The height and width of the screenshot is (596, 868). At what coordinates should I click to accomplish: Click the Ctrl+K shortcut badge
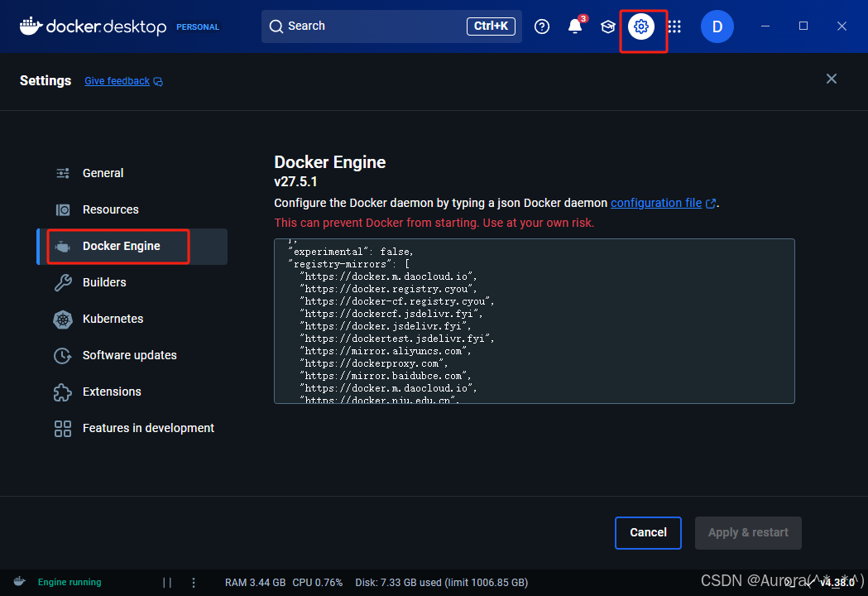pos(491,26)
